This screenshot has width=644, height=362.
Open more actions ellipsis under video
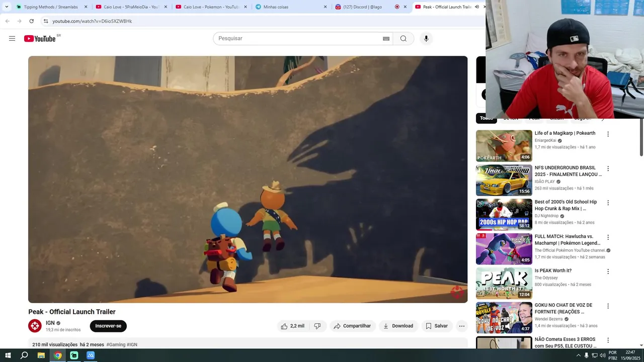[461, 326]
